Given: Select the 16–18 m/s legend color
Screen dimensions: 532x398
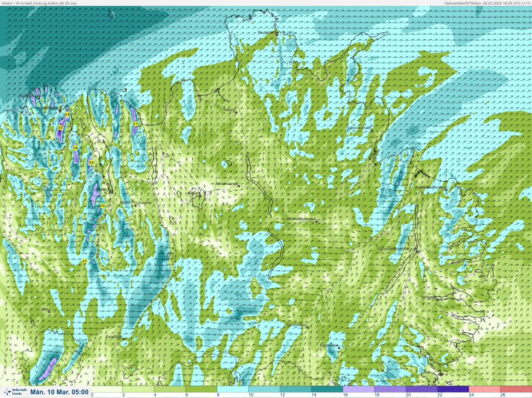Looking at the screenshot, I should pyautogui.click(x=359, y=389).
